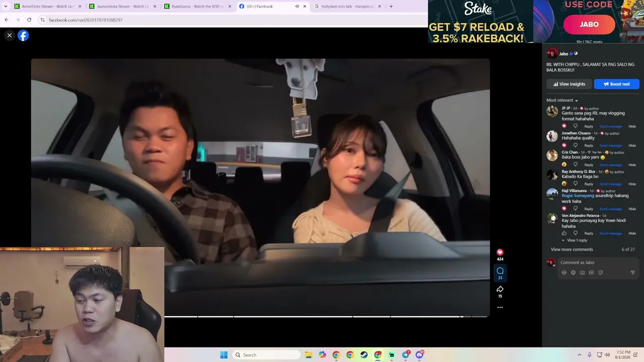The width and height of the screenshot is (644, 362).
Task: Close the ArmelDoto Stream tab
Action: pos(79,7)
